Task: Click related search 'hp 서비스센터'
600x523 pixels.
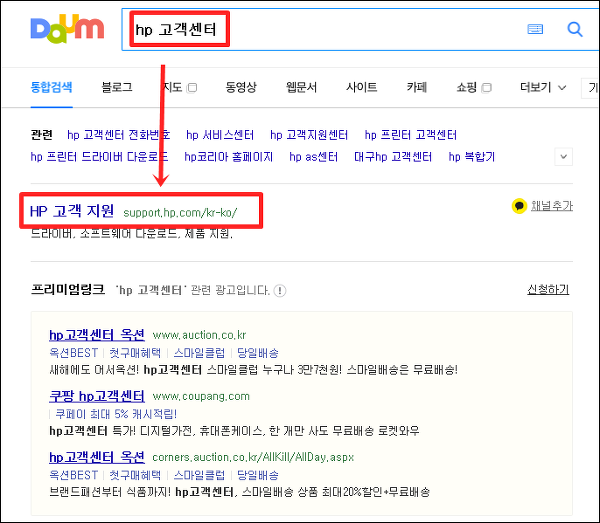Action: tap(220, 135)
